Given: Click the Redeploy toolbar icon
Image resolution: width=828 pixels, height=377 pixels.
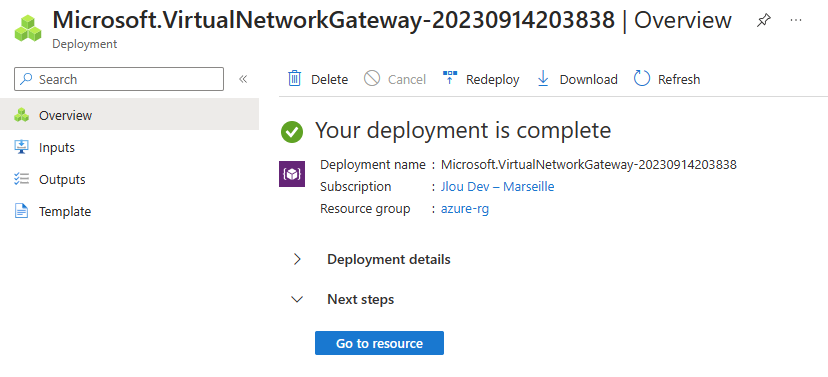Looking at the screenshot, I should click(449, 78).
